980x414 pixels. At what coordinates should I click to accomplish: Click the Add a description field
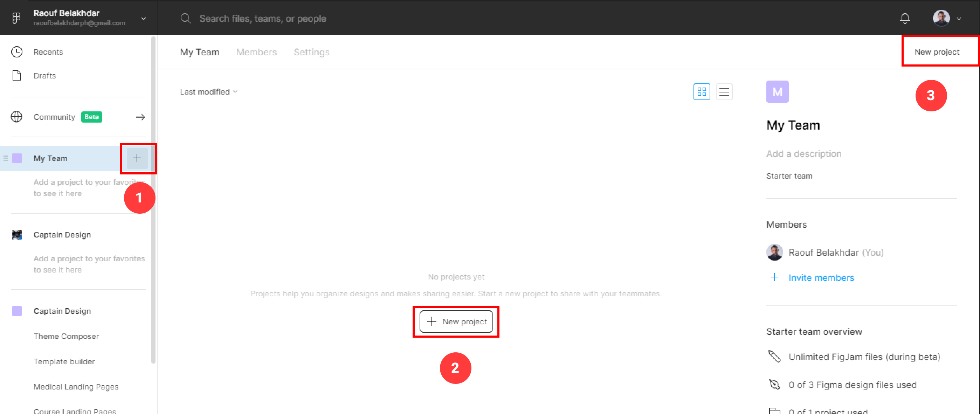coord(804,153)
